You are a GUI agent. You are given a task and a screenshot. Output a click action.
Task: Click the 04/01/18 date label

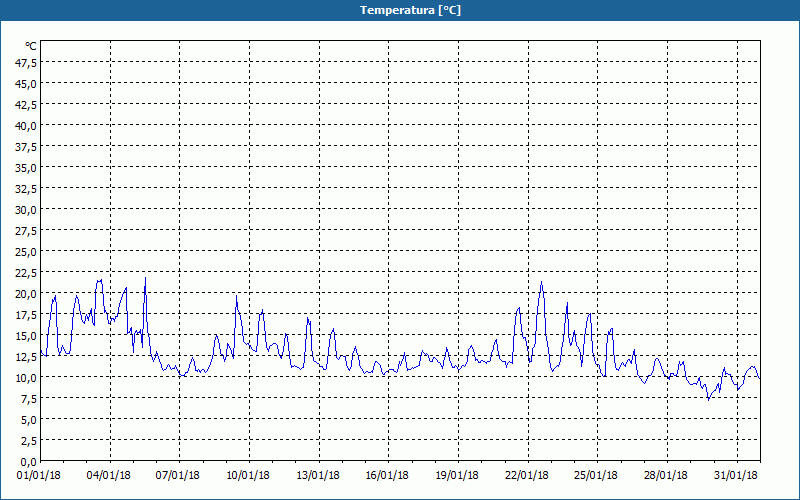pos(109,476)
